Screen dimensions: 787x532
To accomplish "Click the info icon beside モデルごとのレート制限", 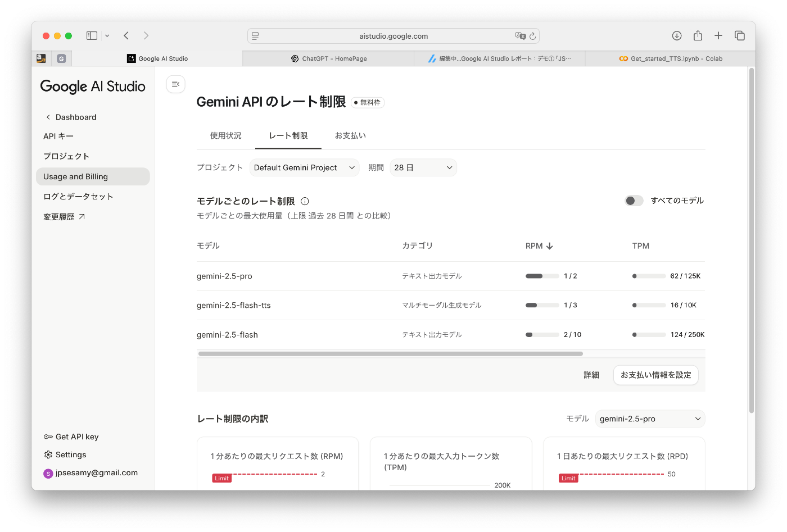I will [305, 201].
